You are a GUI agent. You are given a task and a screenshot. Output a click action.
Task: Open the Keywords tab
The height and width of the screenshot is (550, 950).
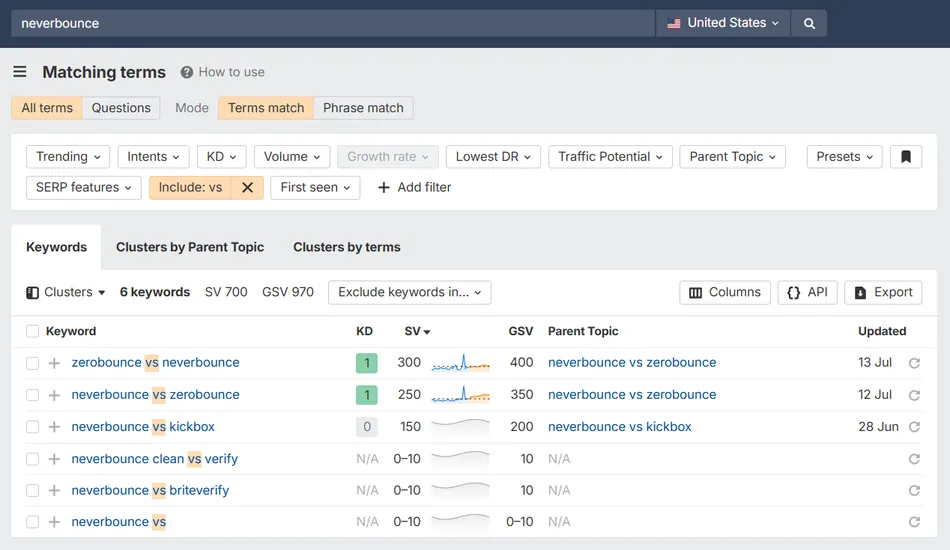point(56,247)
